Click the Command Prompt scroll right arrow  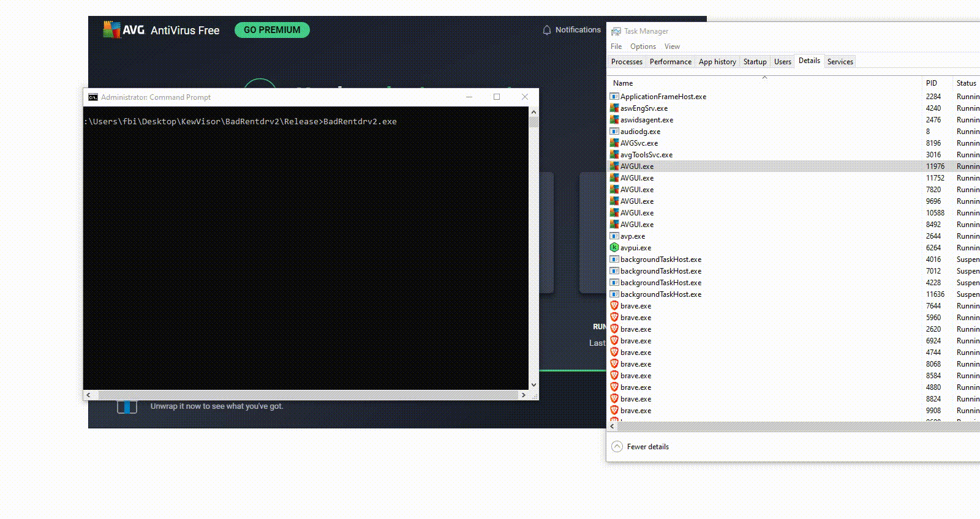point(523,395)
